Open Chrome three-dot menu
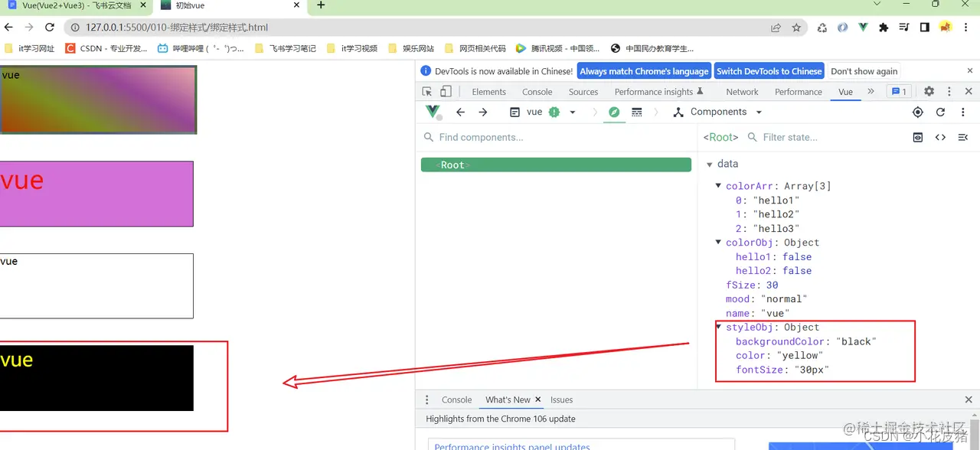 [967, 28]
